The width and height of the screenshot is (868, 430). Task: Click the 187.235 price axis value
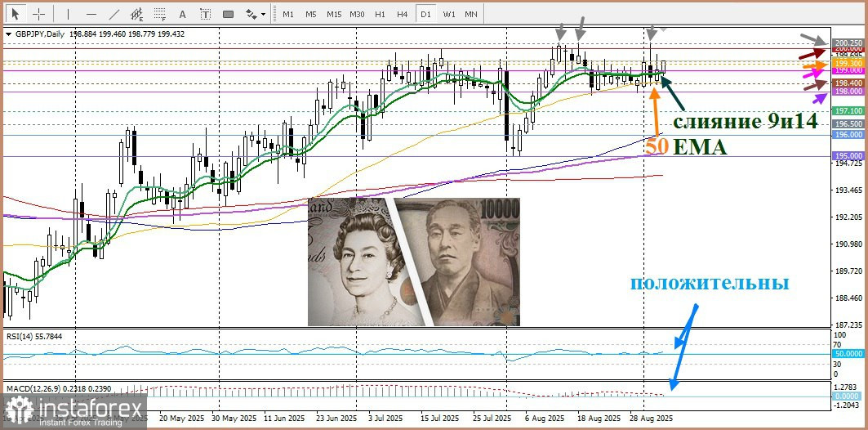point(848,325)
